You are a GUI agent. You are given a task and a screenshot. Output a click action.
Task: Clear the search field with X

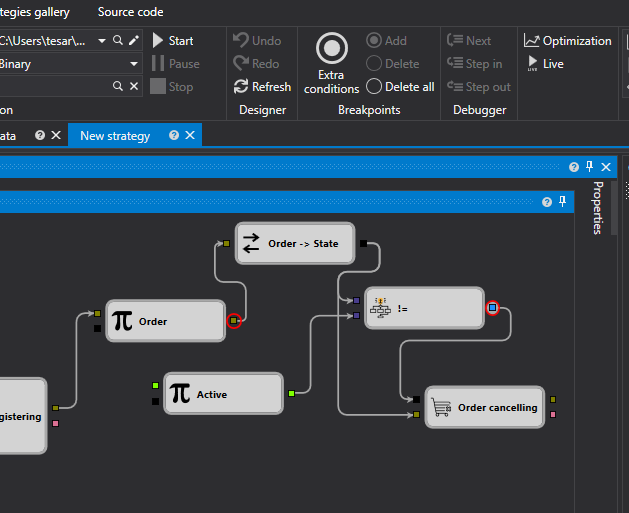click(134, 87)
